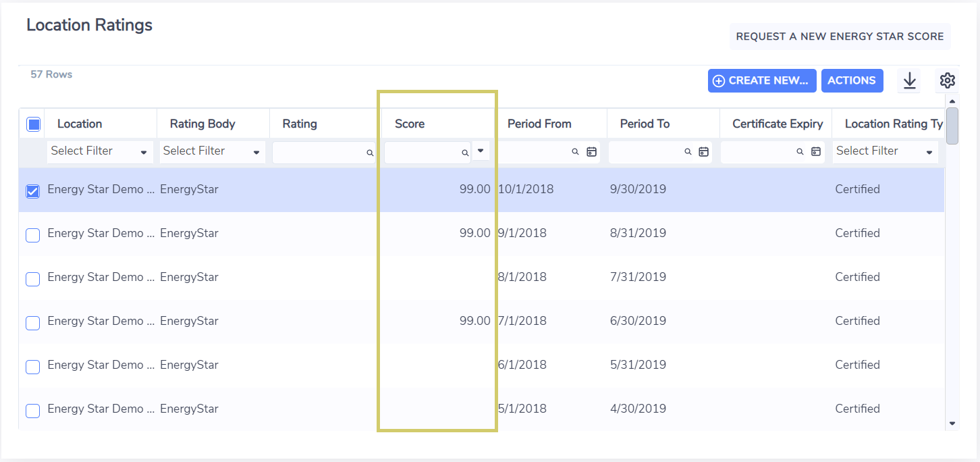Click the 8/31/2019 Period To cell

(x=638, y=233)
